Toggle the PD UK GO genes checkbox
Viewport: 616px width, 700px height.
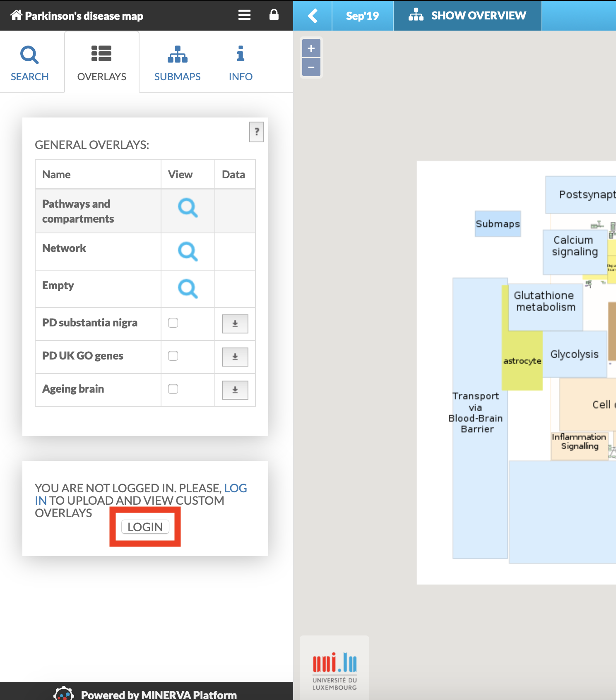173,356
